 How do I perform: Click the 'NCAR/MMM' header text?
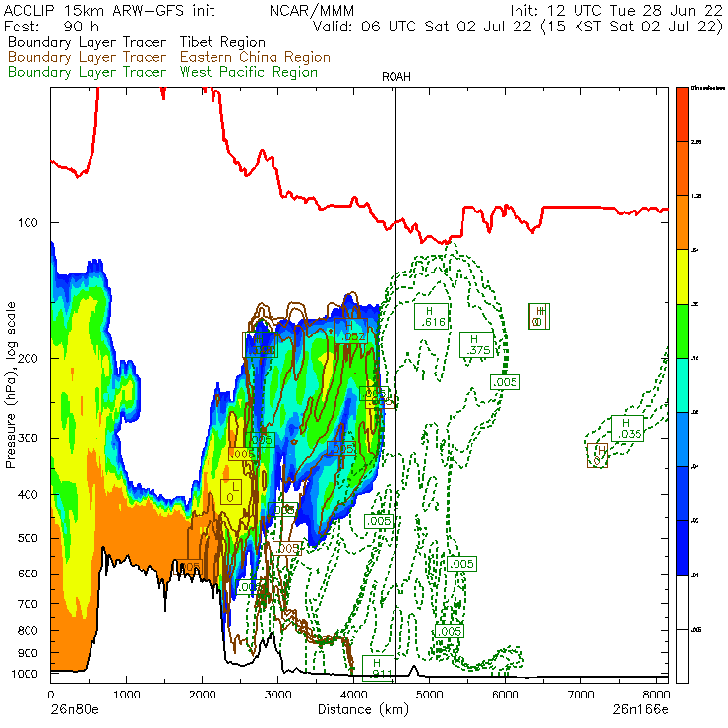(x=312, y=11)
